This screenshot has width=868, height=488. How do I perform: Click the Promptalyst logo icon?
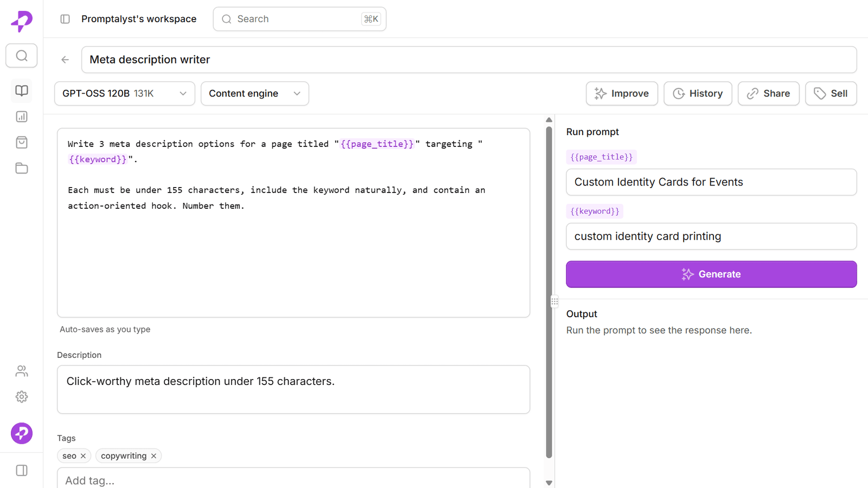(22, 21)
